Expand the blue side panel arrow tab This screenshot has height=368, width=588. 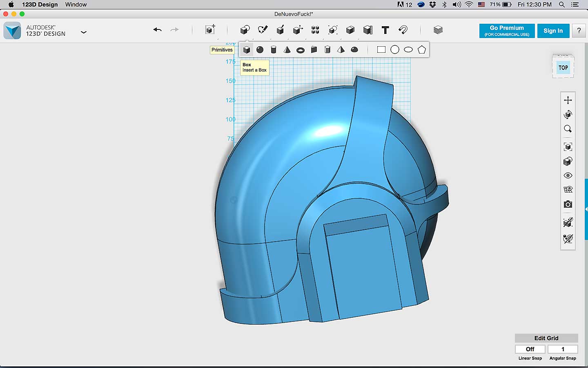click(x=586, y=209)
